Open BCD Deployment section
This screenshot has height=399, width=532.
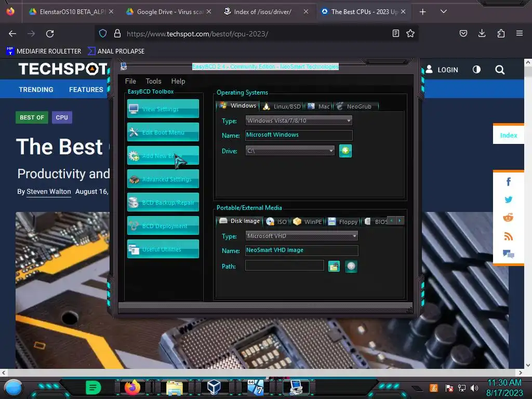163,225
